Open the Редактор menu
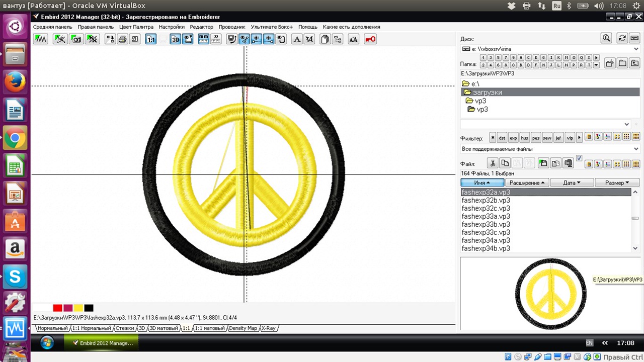Viewport: 644px width, 362px height. 202,27
